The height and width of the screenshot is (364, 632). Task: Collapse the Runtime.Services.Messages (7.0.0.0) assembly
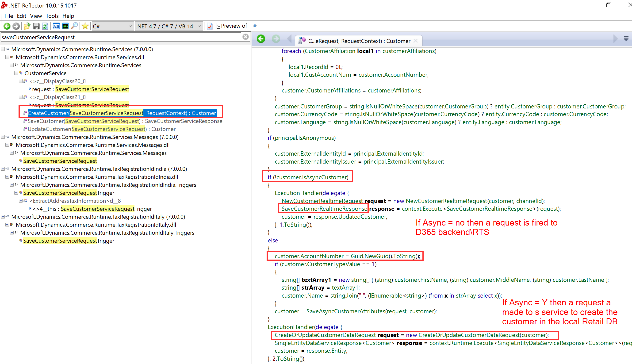[3, 137]
